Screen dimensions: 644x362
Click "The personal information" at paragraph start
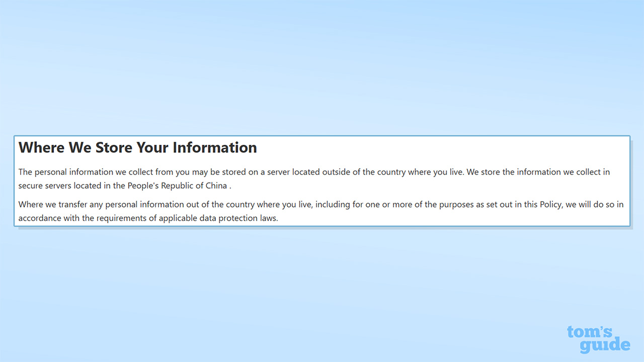66,172
